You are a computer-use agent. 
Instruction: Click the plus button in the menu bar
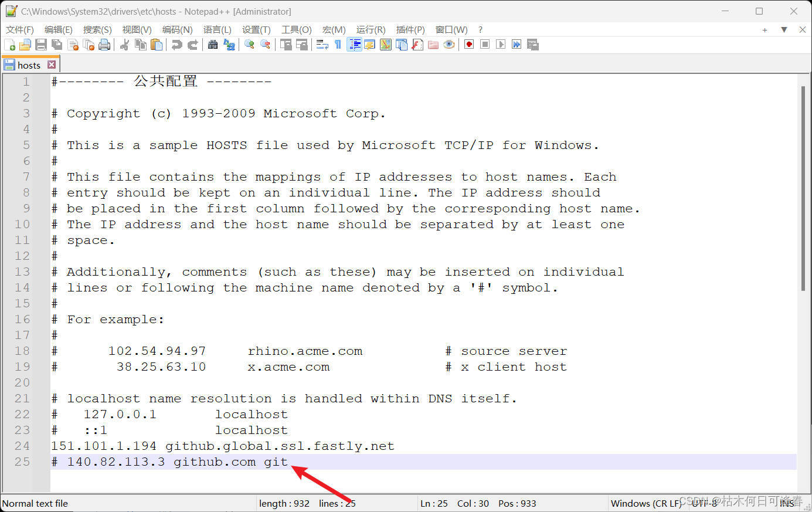(765, 29)
